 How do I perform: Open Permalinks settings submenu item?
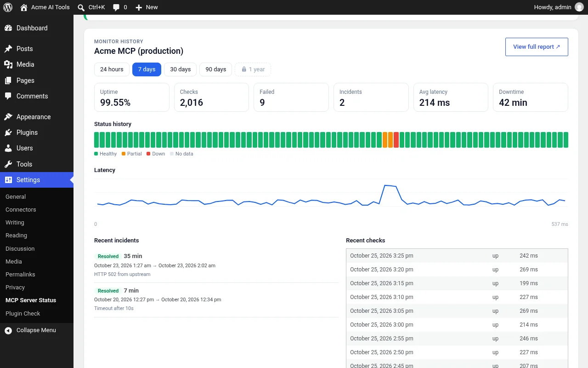point(37,274)
